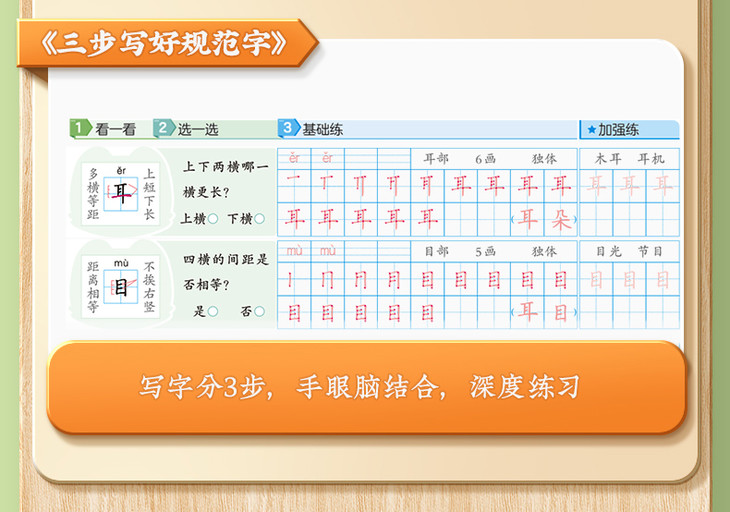
Task: Click the 朵 character in (耳朵)
Action: pos(561,219)
